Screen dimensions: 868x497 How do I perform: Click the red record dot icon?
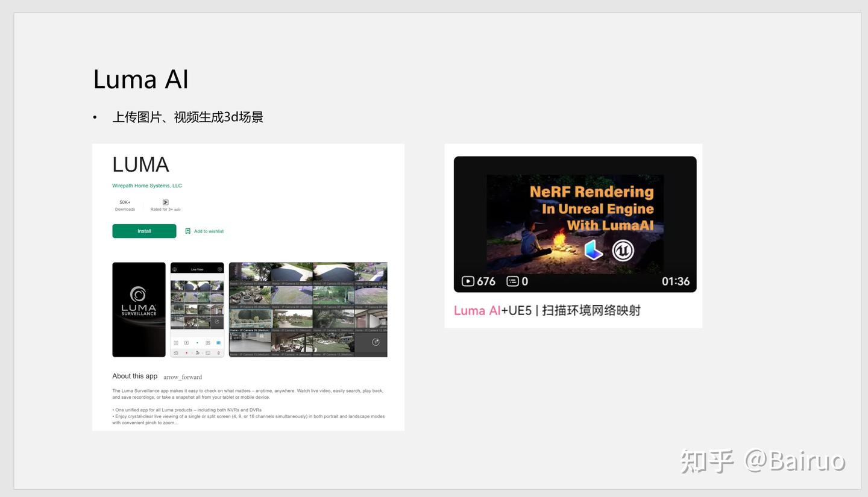click(x=187, y=352)
